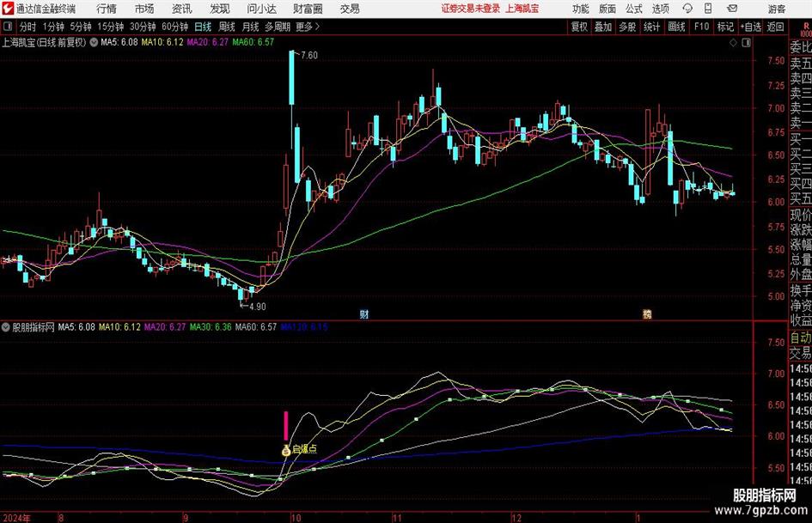Click the 上海凯宝 stock name in title bar
Image resolution: width=812 pixels, height=523 pixels.
[522, 9]
